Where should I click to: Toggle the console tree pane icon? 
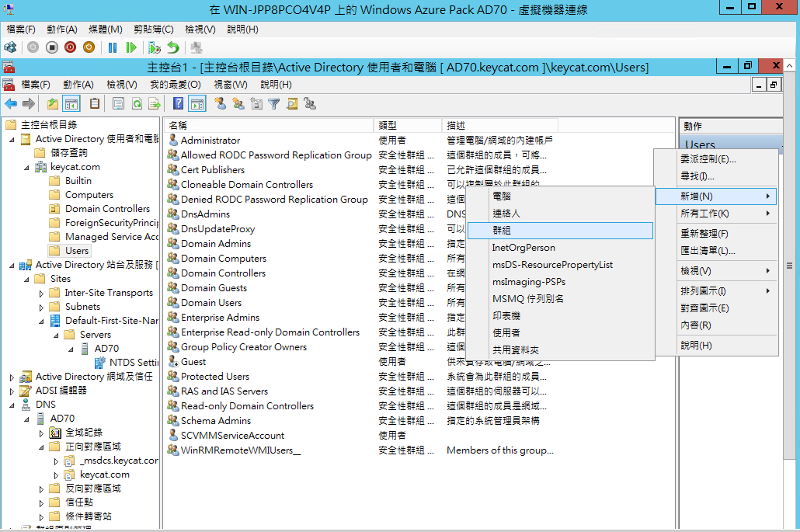tap(71, 104)
